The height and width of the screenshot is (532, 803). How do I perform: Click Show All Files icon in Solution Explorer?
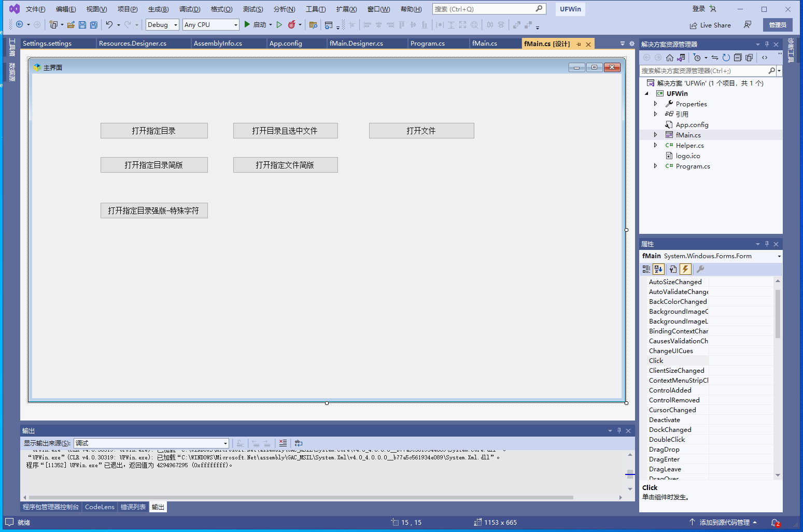pyautogui.click(x=749, y=58)
